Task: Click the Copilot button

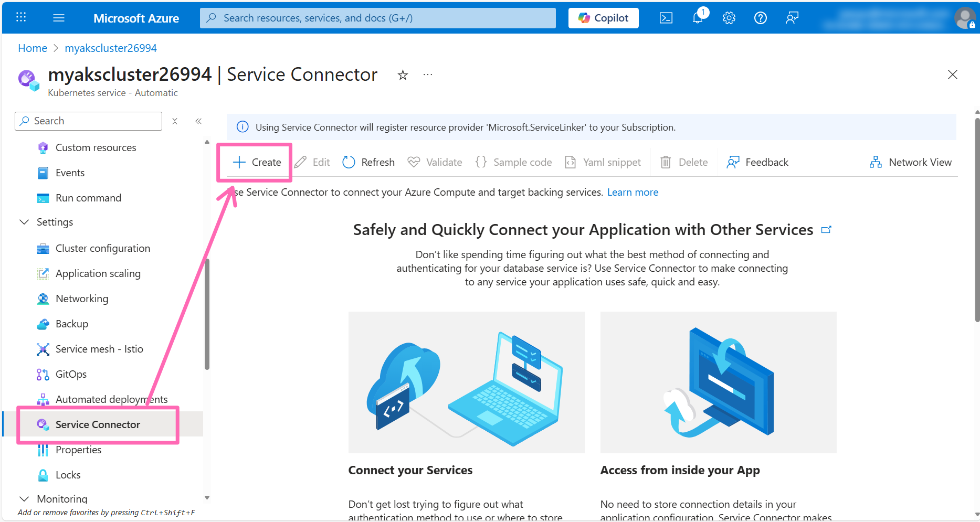Action: tap(603, 18)
